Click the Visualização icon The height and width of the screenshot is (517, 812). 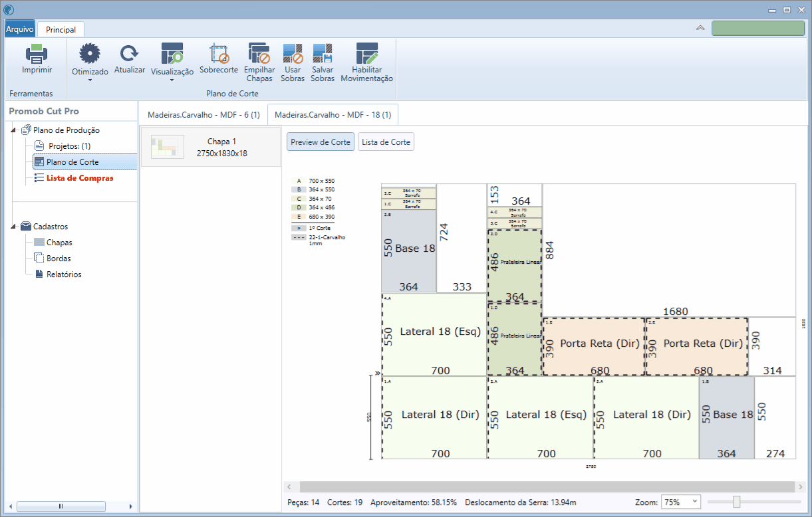(x=172, y=54)
